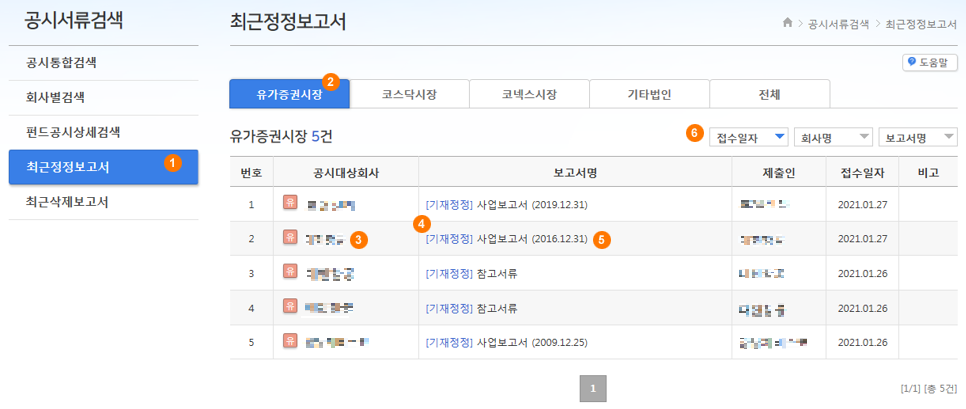Click the 공시대상회사 column header
966x409 pixels.
tap(346, 172)
